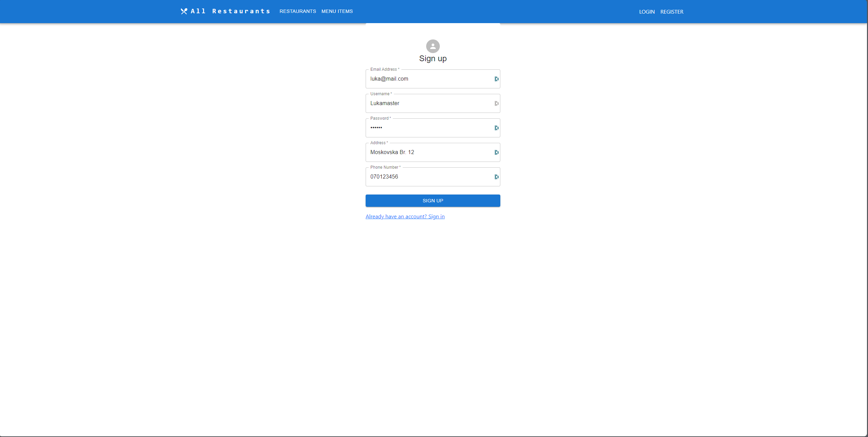Focus the Username field containing Lukamaster
This screenshot has height=437, width=868.
pos(429,103)
